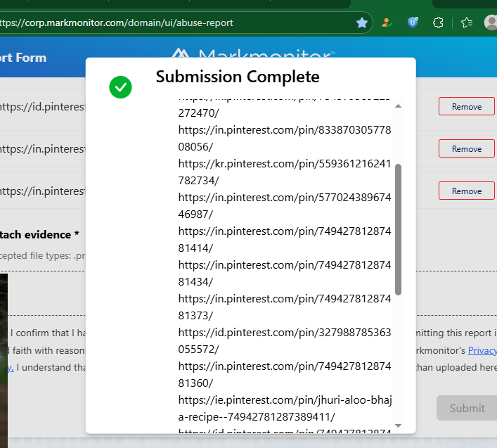Open the Markmonitor Privacy policy link
Viewport: 497px width, 448px height.
[482, 350]
